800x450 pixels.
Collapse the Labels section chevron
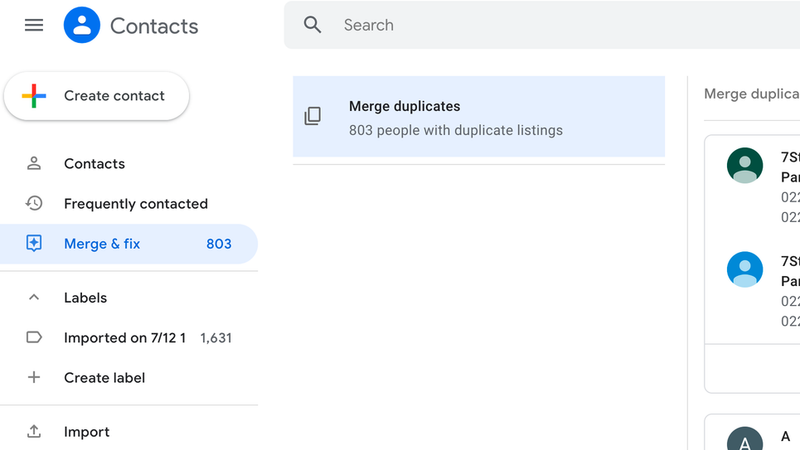[x=34, y=298]
